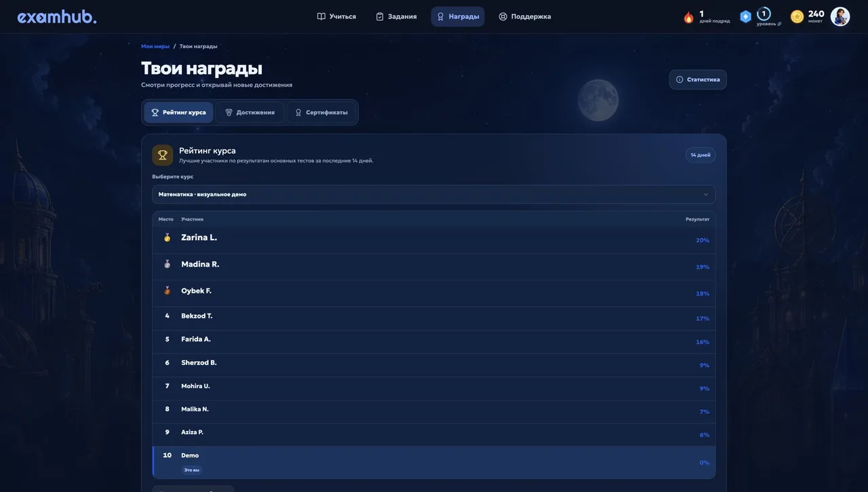
Task: Click the examhub logo
Action: [57, 17]
